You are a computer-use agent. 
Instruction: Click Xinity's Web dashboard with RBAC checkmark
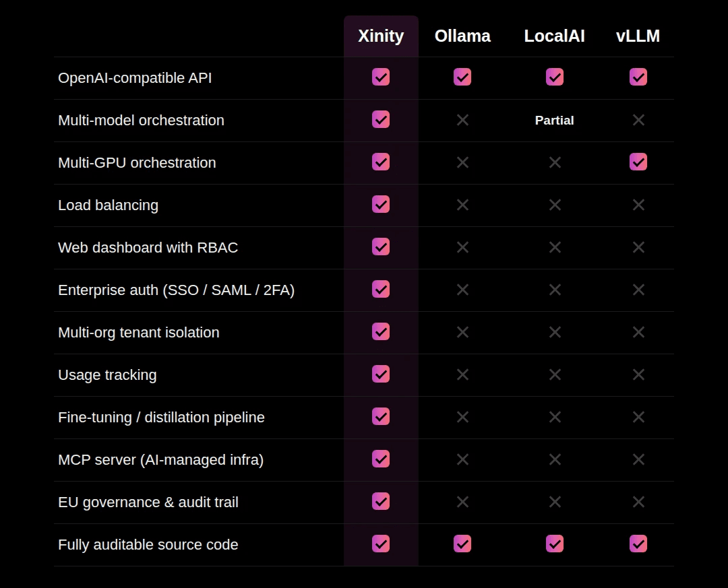[x=381, y=247]
